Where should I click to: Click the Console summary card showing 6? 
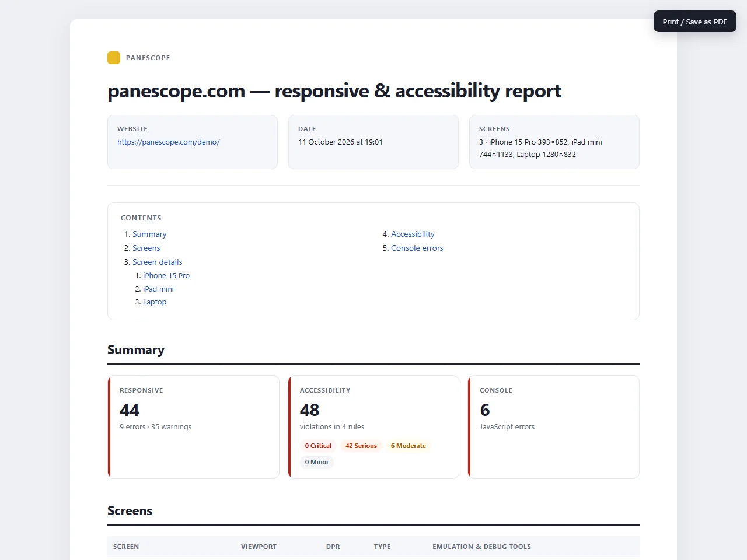tap(554, 427)
